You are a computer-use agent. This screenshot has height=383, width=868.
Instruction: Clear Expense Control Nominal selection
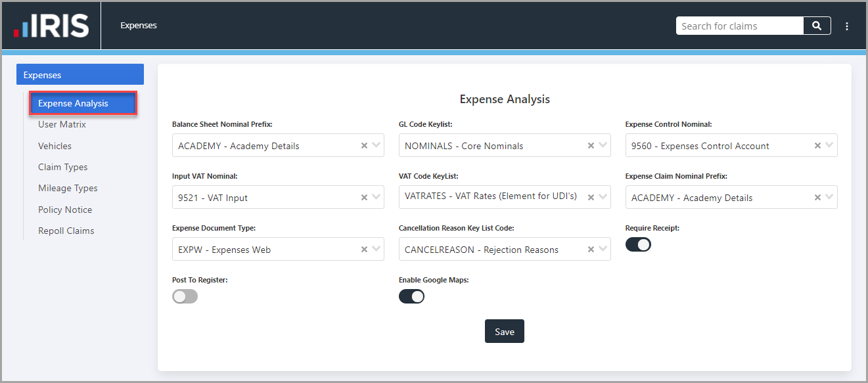point(817,146)
